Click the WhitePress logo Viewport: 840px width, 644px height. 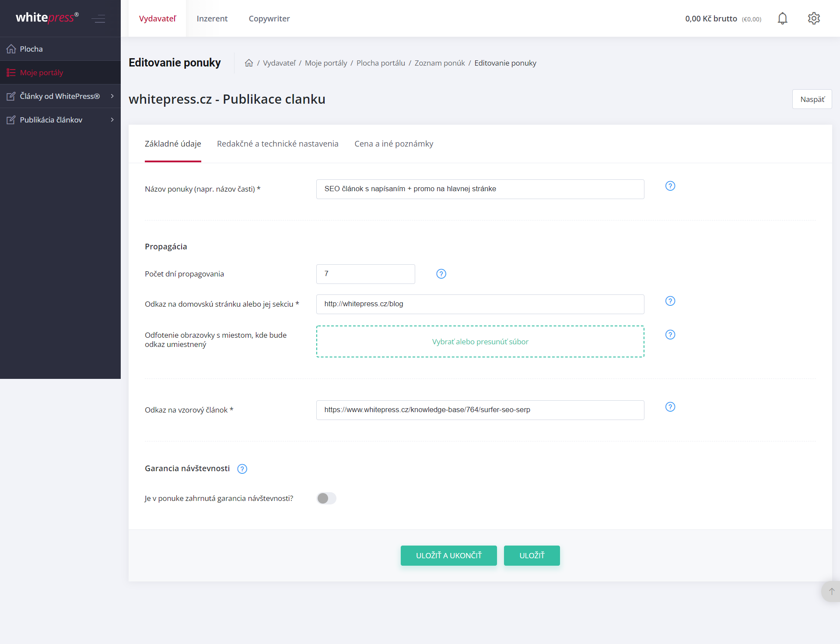(x=47, y=18)
